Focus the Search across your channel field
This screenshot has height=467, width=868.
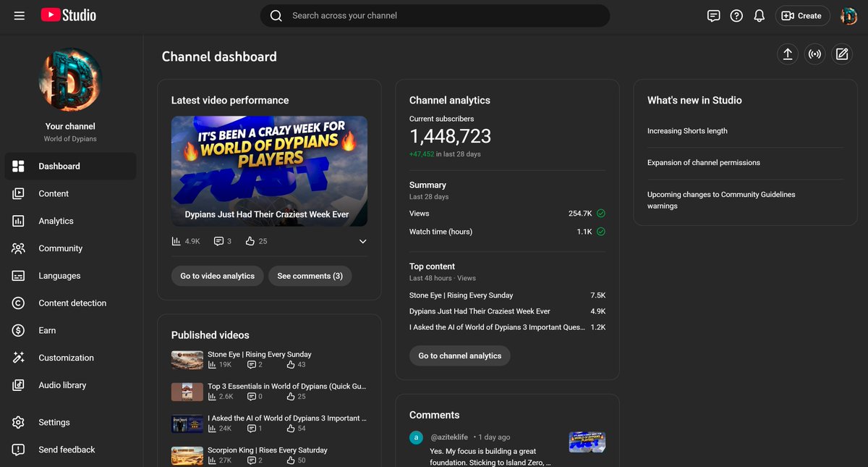coord(435,15)
